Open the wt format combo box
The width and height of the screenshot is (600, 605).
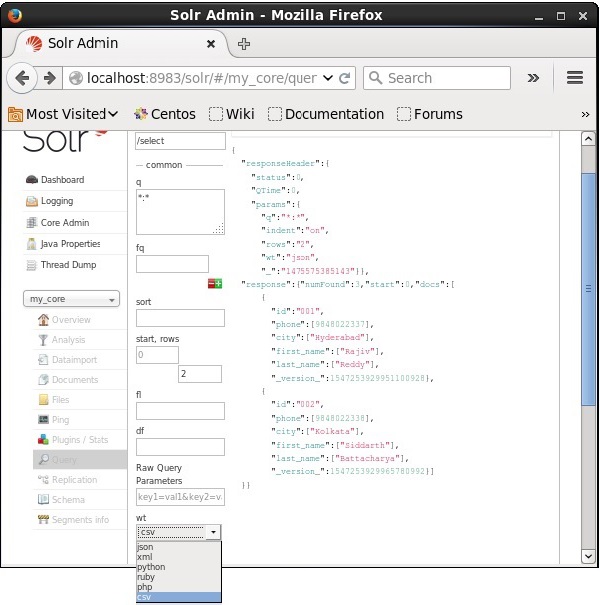(x=179, y=532)
